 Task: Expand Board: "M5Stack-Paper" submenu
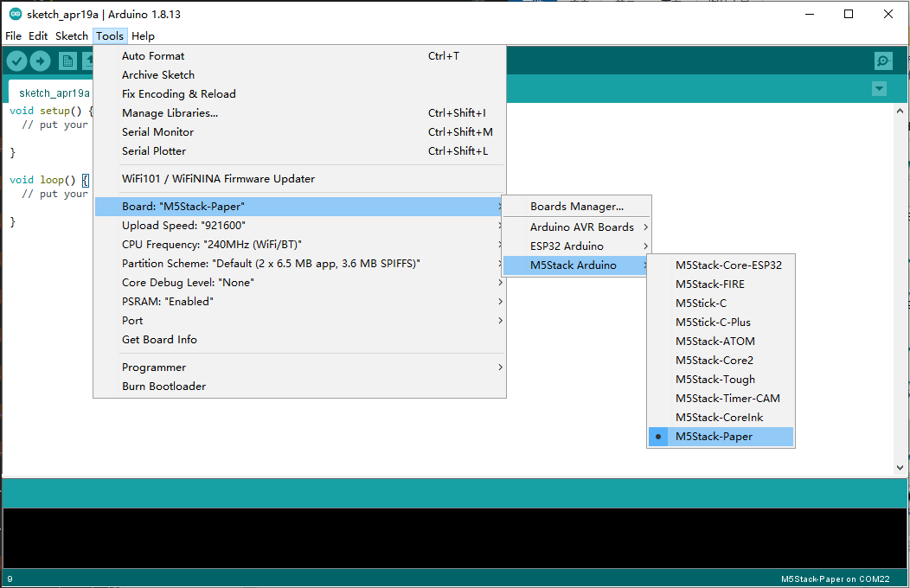[x=299, y=207]
